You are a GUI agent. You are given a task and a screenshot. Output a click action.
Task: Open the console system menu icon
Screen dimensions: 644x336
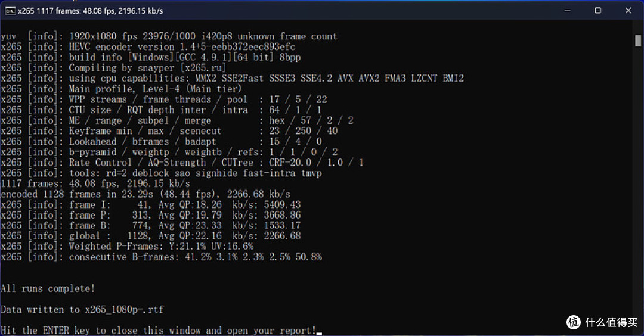pyautogui.click(x=10, y=11)
